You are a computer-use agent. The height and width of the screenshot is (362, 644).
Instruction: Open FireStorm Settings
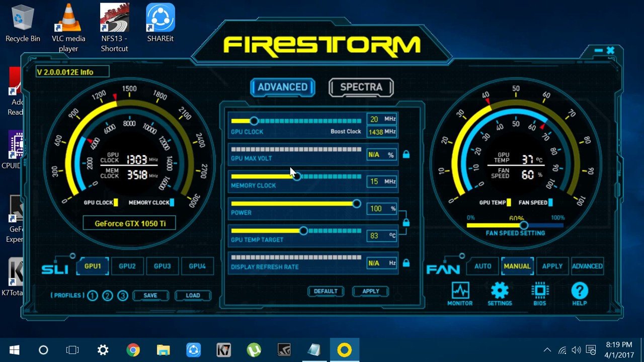(x=499, y=291)
